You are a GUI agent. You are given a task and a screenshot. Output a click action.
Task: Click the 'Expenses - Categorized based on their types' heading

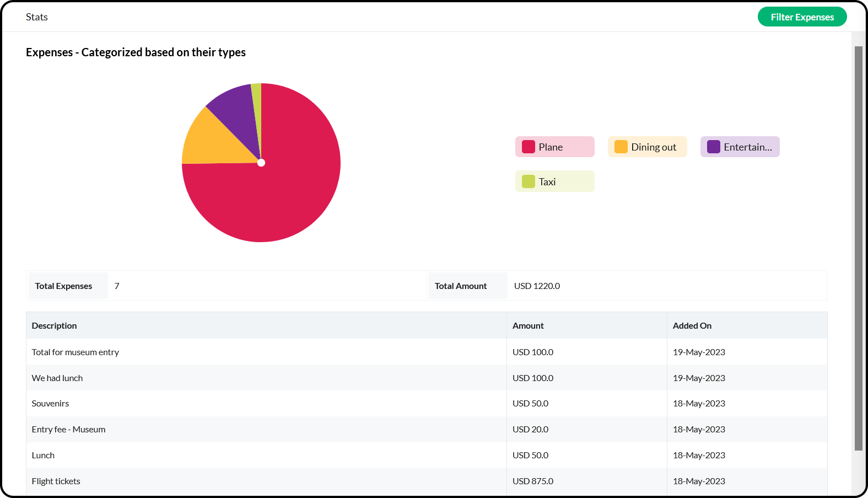click(x=136, y=52)
